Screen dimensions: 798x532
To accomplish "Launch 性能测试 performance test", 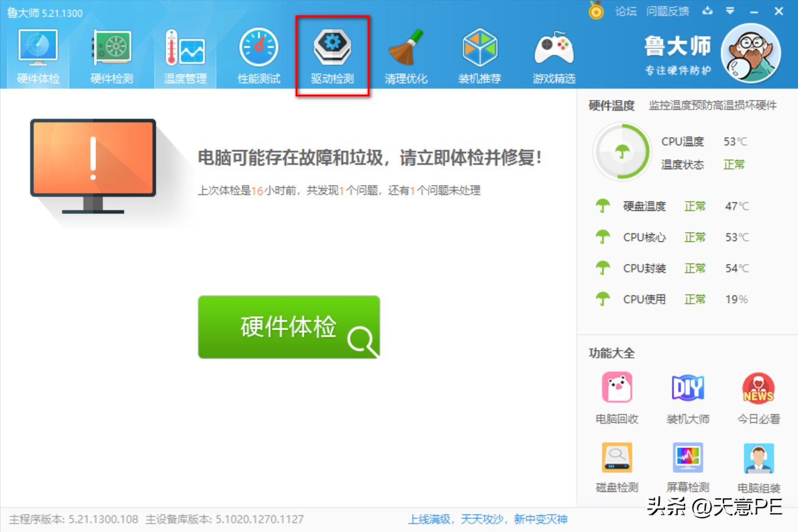I will 259,54.
